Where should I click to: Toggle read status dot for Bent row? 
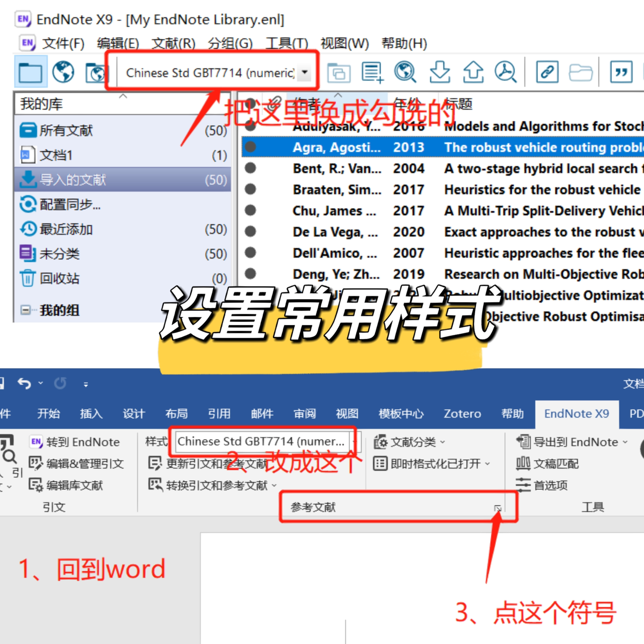coord(250,168)
